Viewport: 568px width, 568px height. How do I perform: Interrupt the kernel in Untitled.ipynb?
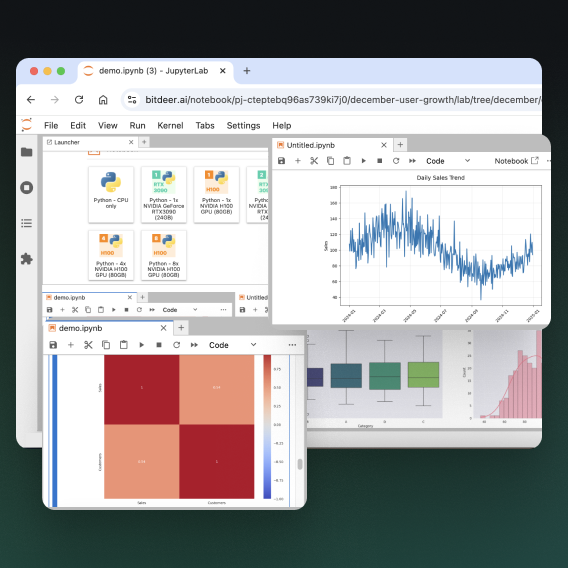point(380,161)
